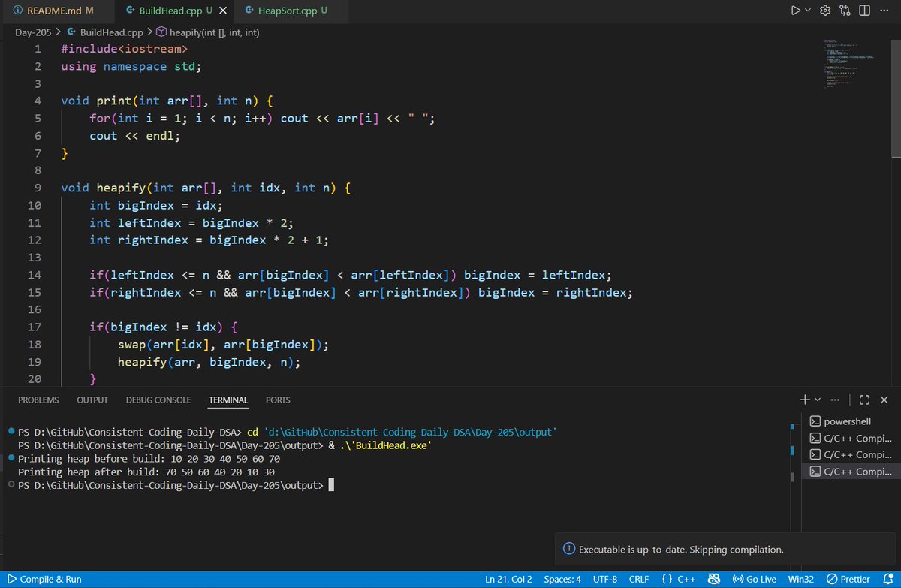This screenshot has height=588, width=901.
Task: Run the C++ file with the play button
Action: click(795, 11)
